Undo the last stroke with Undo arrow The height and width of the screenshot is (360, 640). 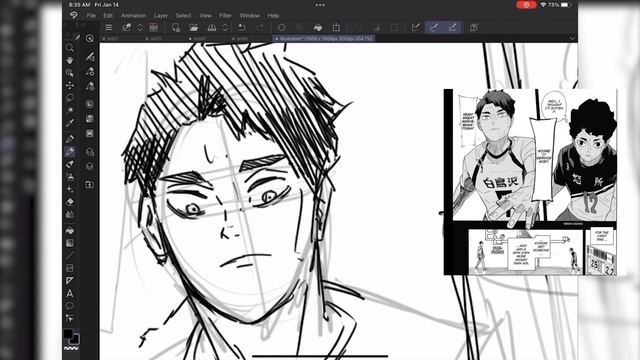(242, 27)
